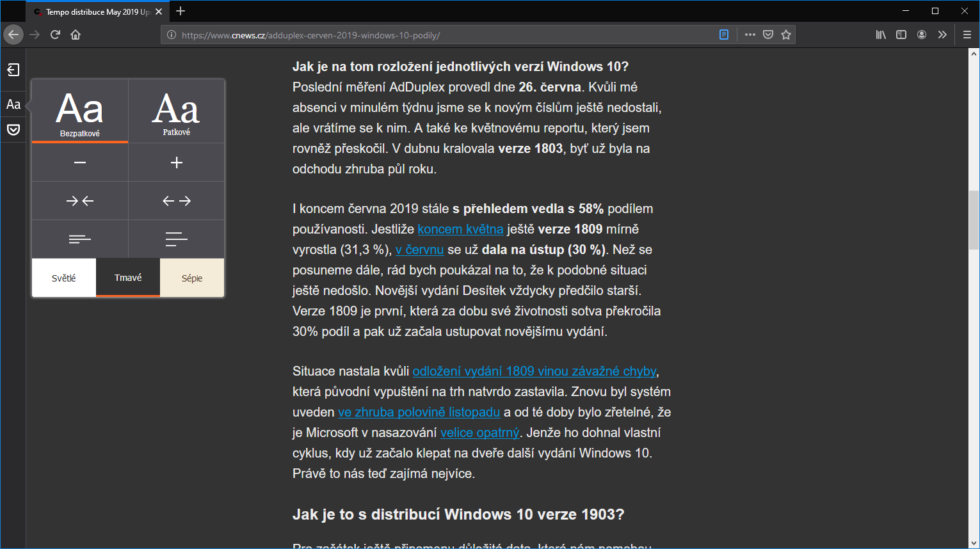Open the 'koncem května' link
The image size is (980, 549).
460,229
